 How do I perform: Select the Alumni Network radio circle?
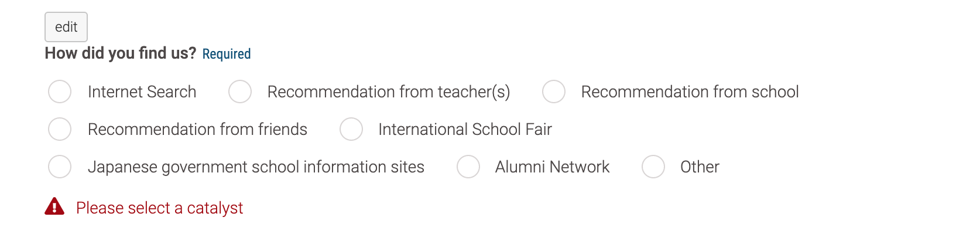click(468, 167)
